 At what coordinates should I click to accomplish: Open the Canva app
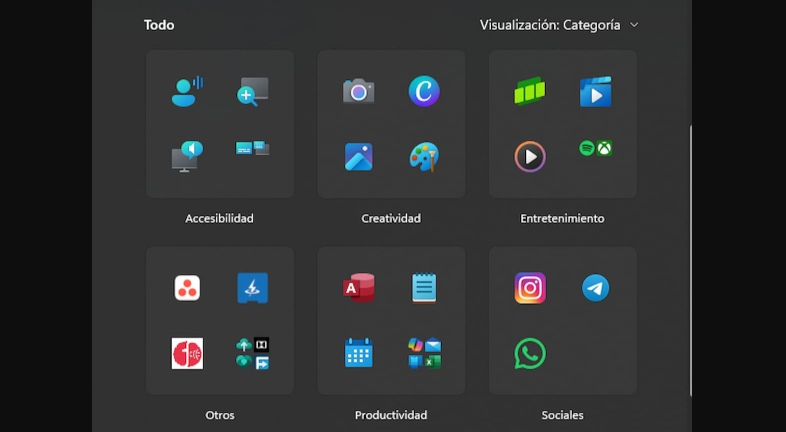(424, 92)
